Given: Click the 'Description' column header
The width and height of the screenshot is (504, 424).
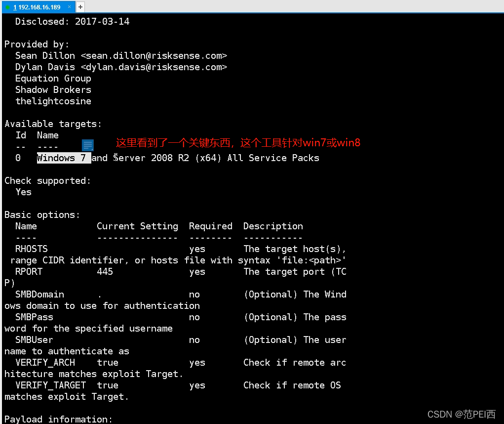Looking at the screenshot, I should point(273,226).
